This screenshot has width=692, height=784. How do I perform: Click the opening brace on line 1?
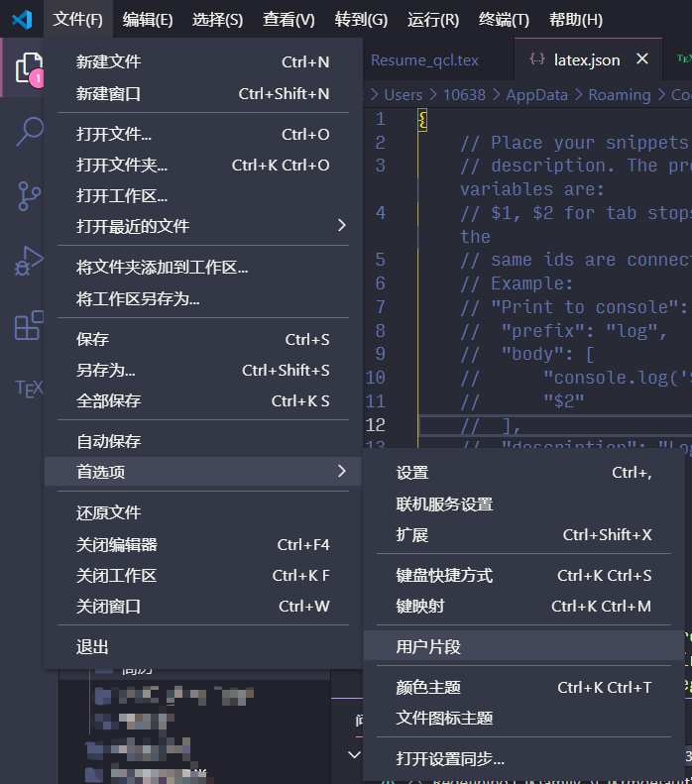(x=422, y=120)
